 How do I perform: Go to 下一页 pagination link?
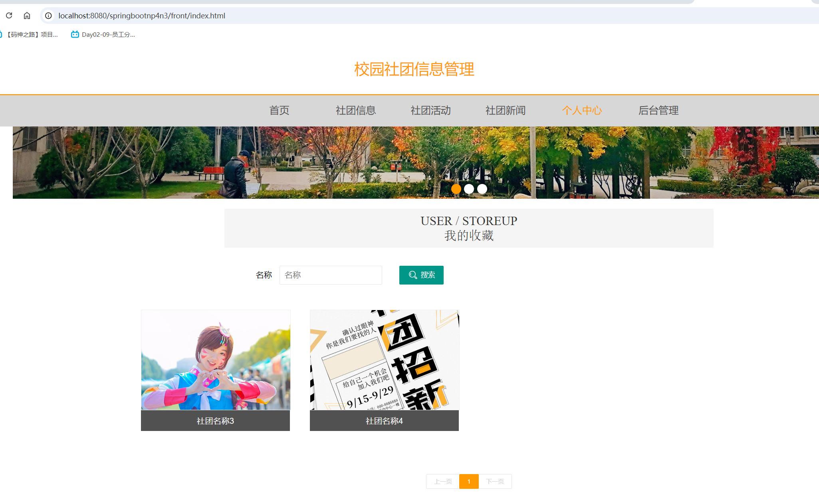(x=495, y=481)
